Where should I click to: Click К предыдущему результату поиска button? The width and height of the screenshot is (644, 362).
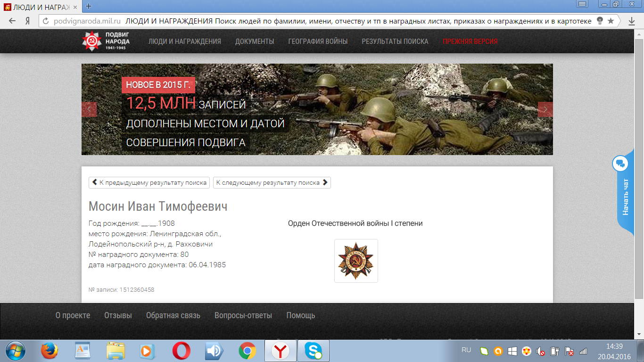click(x=149, y=183)
